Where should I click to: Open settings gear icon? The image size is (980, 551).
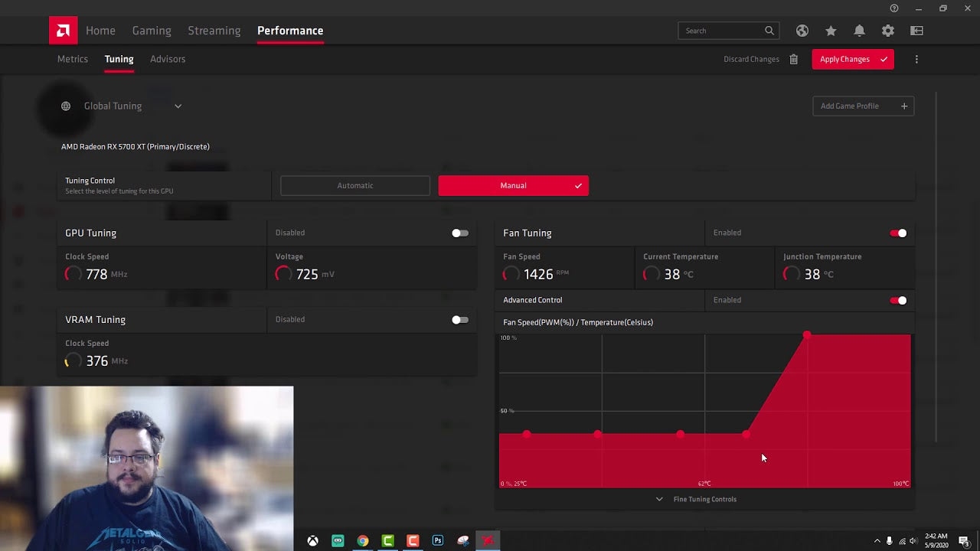coord(887,31)
